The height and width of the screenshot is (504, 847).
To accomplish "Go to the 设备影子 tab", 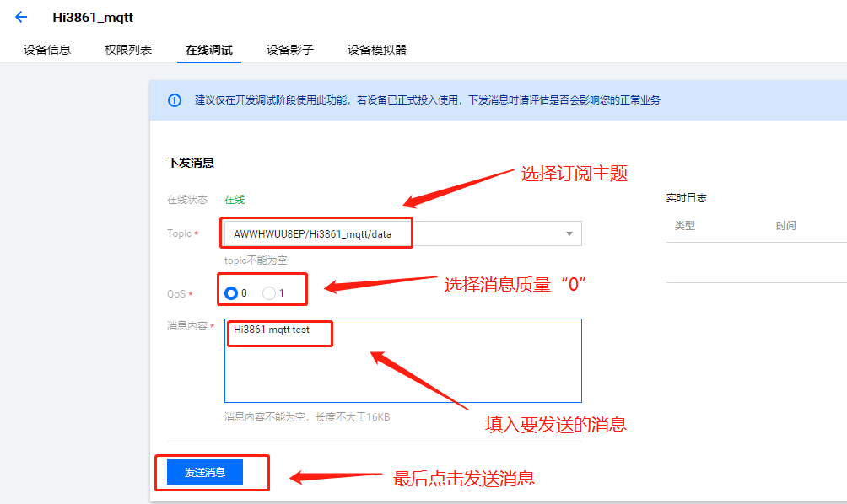I will tap(290, 50).
